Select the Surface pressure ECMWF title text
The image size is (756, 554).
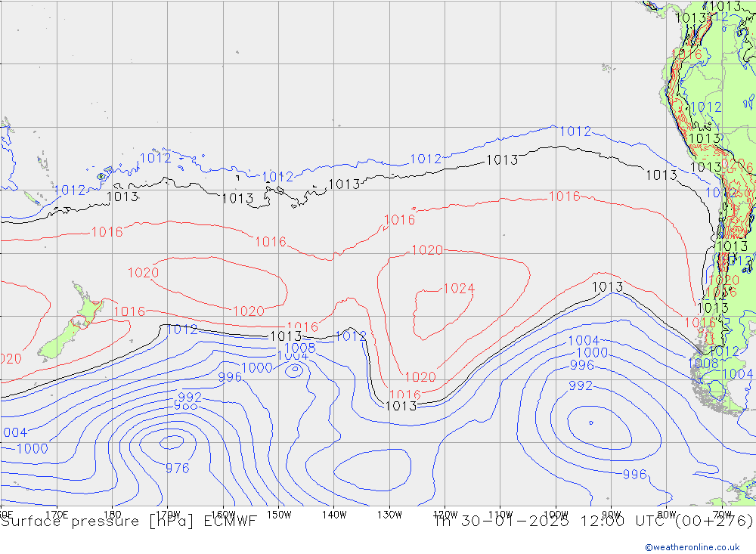pyautogui.click(x=129, y=521)
